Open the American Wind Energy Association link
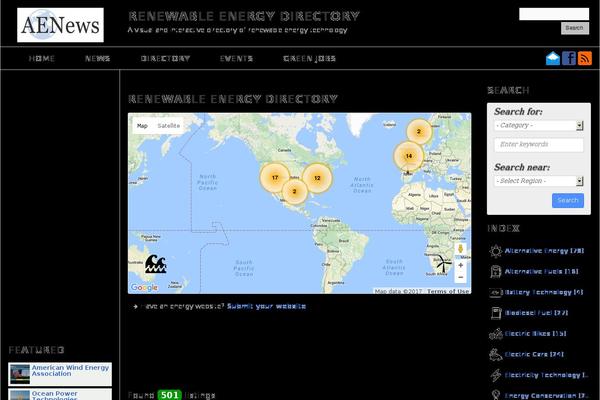The height and width of the screenshot is (400, 600). [70, 370]
